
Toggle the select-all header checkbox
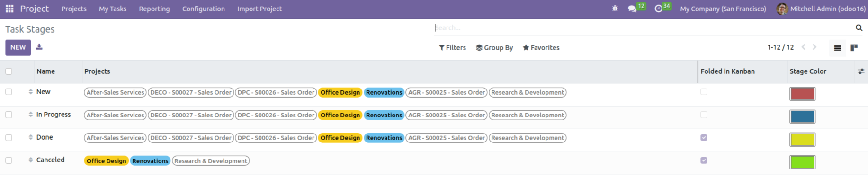pyautogui.click(x=9, y=71)
